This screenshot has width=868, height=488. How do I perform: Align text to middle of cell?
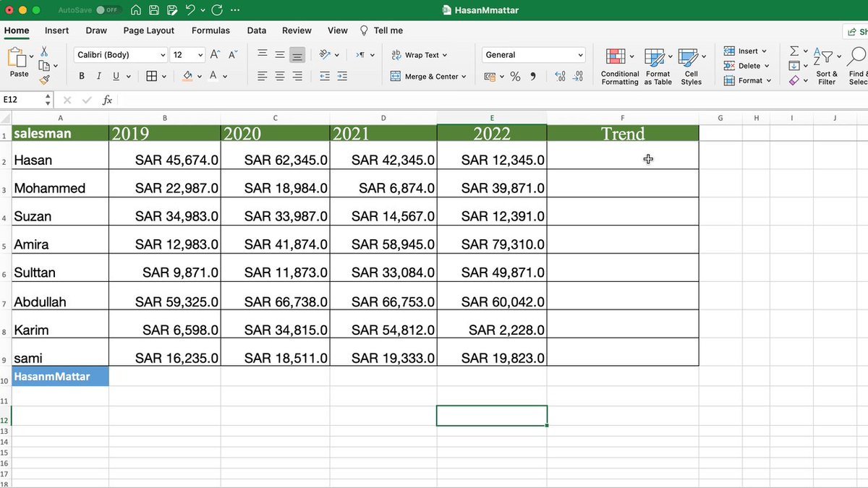point(279,54)
